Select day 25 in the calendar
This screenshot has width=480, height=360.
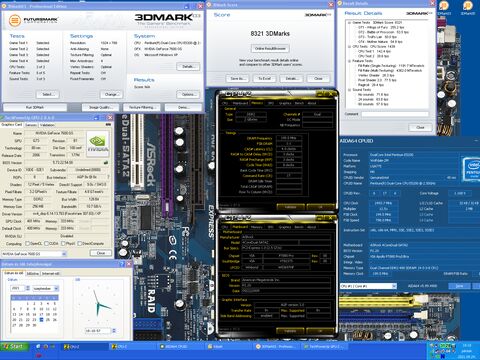click(x=48, y=320)
